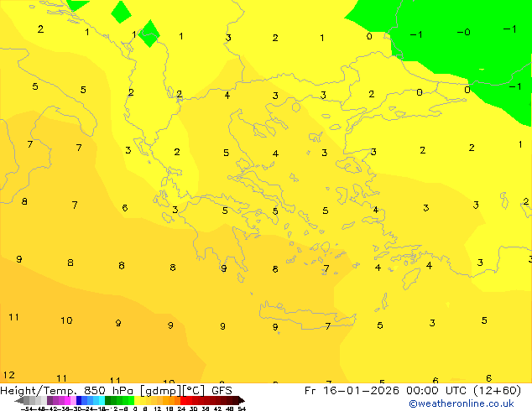532x411 pixels.
Task: Click the "[°C]" unit label
Action: click(x=194, y=391)
